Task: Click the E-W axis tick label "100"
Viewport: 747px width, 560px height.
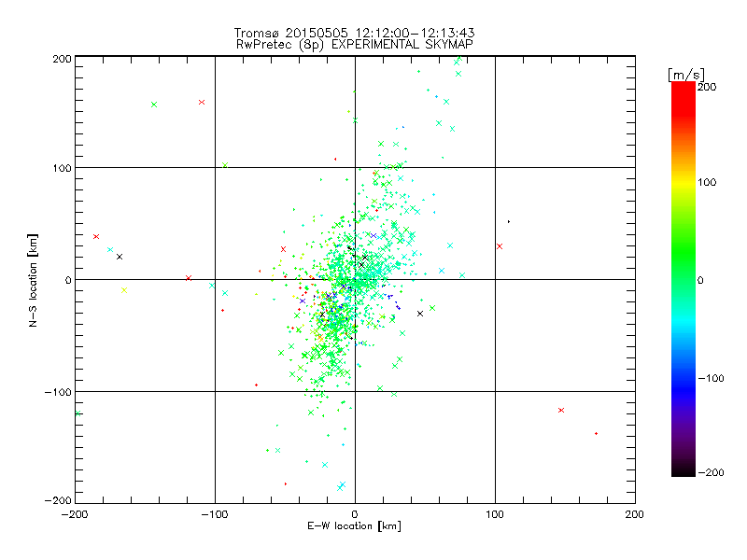Action: click(495, 514)
